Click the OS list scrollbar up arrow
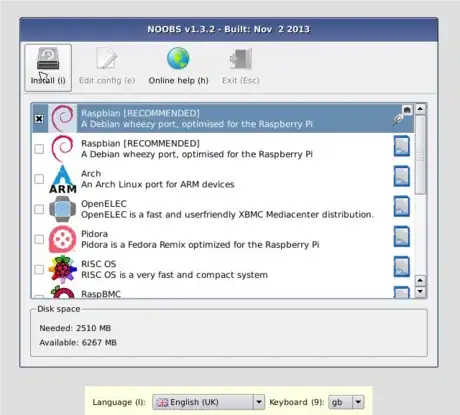The height and width of the screenshot is (415, 460). pyautogui.click(x=420, y=109)
